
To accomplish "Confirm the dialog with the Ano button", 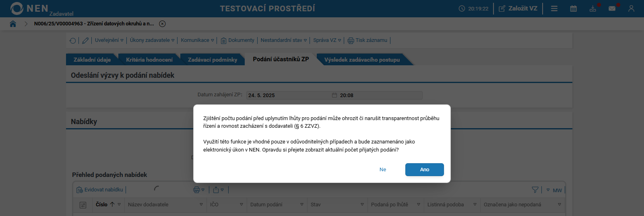I will pyautogui.click(x=424, y=170).
